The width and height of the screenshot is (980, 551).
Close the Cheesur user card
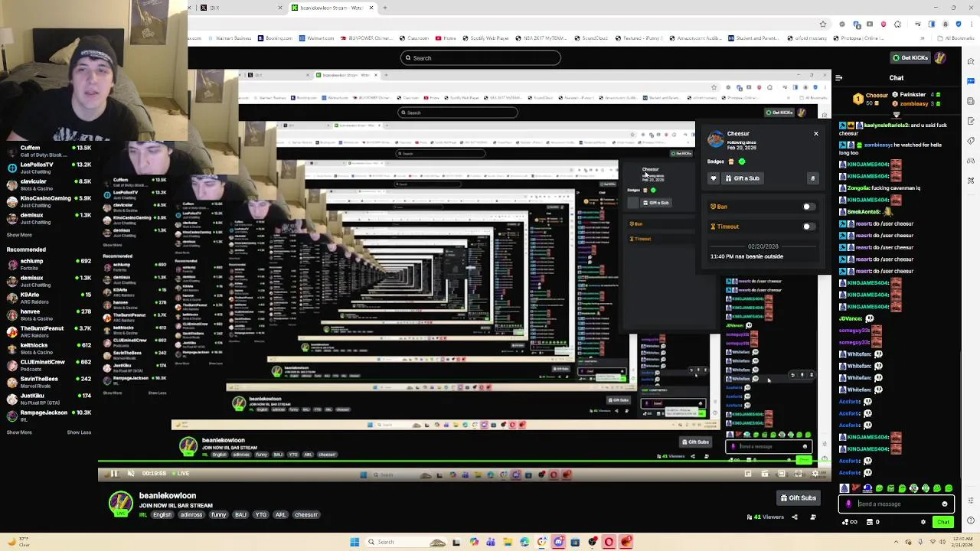[815, 134]
